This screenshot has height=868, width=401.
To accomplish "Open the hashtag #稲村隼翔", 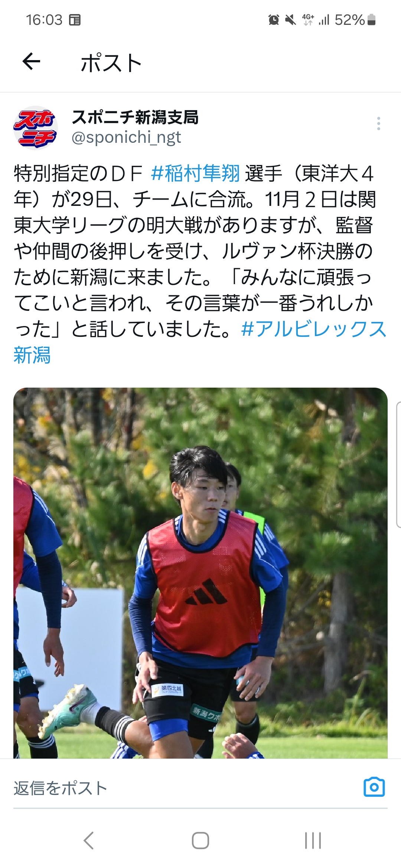I will click(196, 174).
